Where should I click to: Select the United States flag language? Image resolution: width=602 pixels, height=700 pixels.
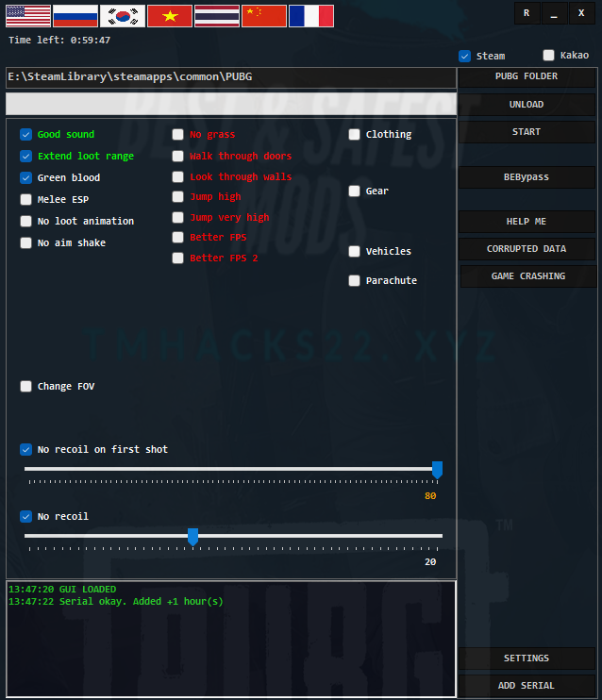tap(28, 16)
